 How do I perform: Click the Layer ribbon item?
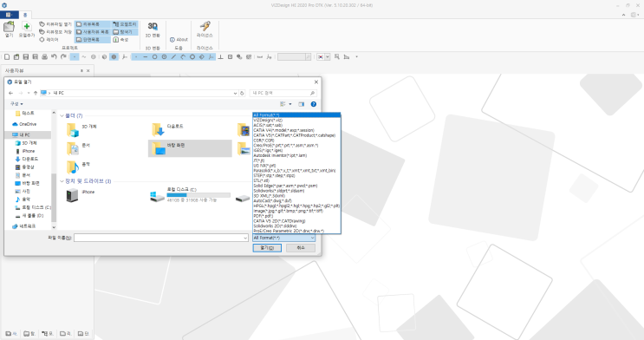tap(49, 40)
